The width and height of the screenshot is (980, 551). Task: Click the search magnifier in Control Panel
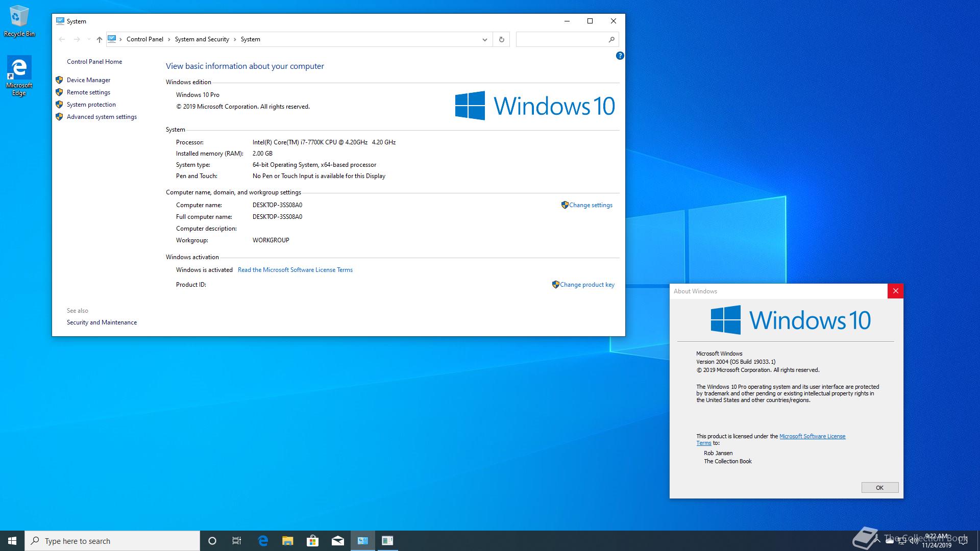pos(611,39)
